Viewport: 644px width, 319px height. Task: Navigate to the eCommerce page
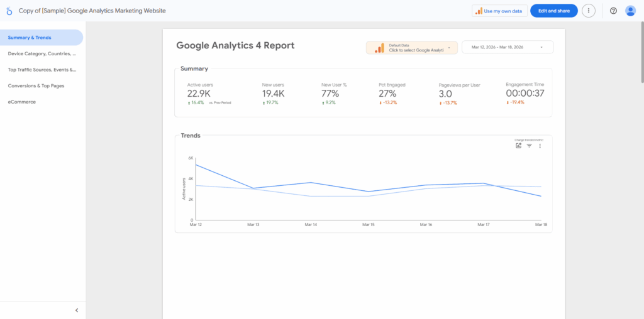(x=22, y=102)
